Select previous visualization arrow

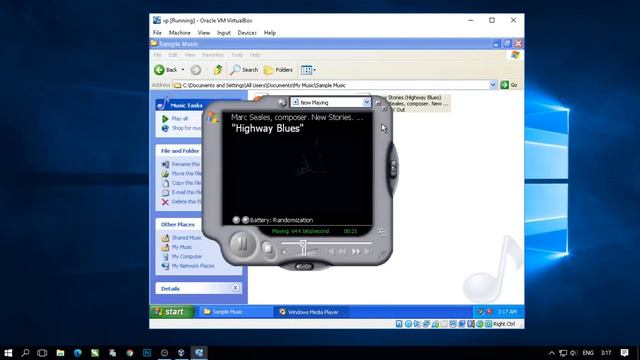(x=236, y=220)
